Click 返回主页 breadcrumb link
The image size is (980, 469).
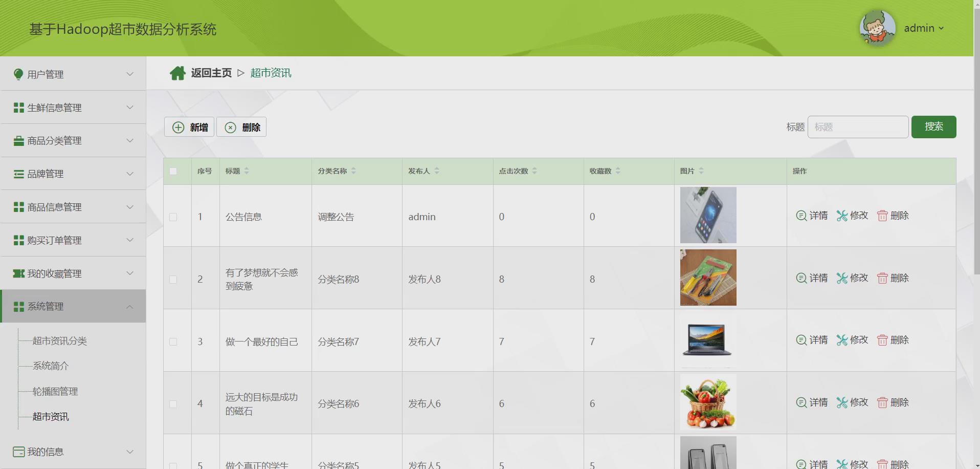pos(211,73)
